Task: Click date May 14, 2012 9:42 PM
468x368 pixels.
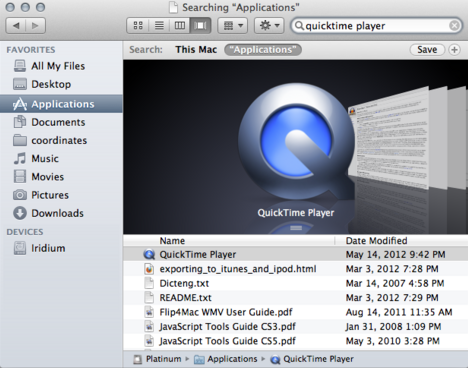Action: click(x=395, y=254)
